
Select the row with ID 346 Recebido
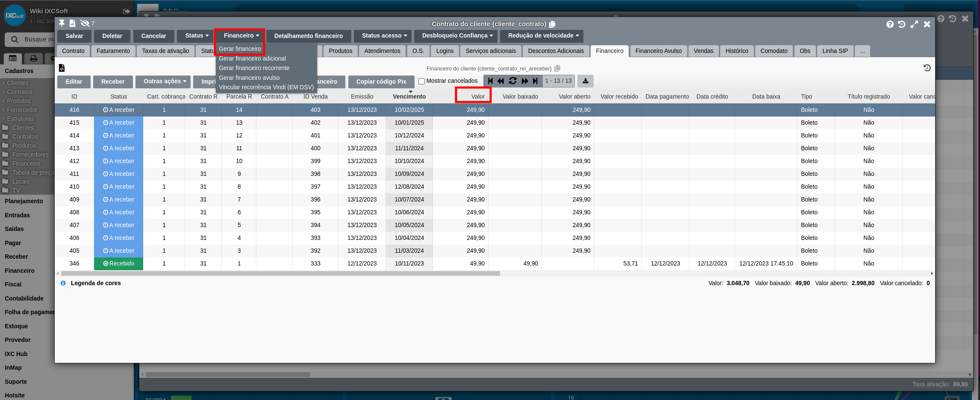(494, 263)
